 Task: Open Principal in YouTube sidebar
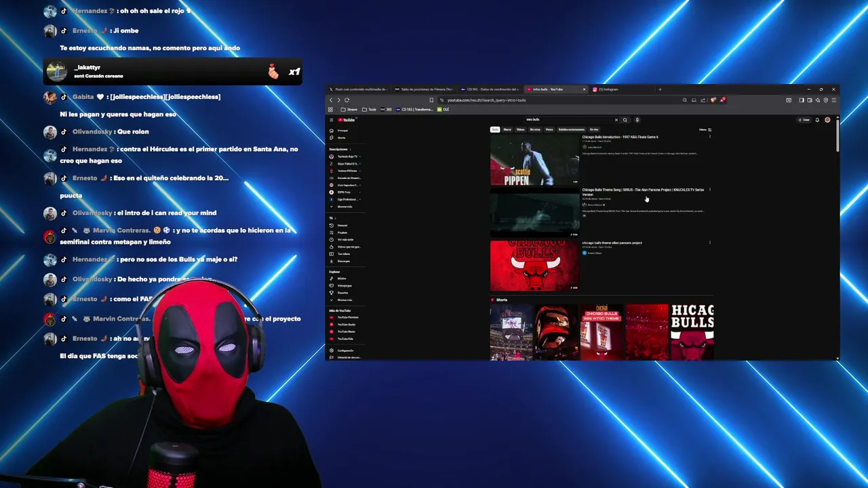338,131
